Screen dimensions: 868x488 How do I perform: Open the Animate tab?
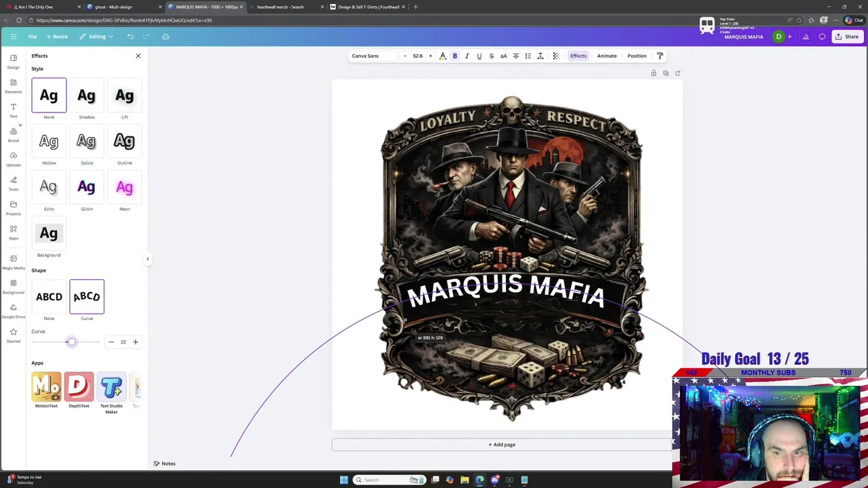pyautogui.click(x=607, y=56)
